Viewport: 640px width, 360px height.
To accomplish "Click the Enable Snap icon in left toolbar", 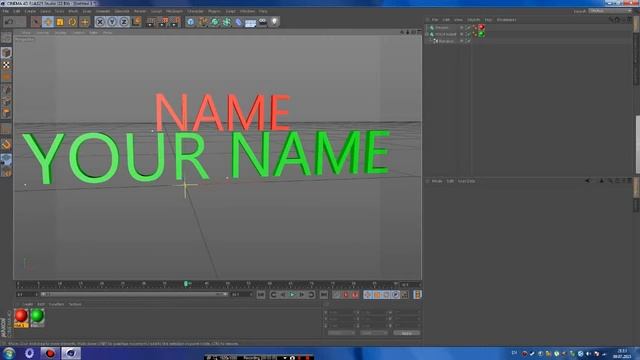I will pyautogui.click(x=6, y=144).
